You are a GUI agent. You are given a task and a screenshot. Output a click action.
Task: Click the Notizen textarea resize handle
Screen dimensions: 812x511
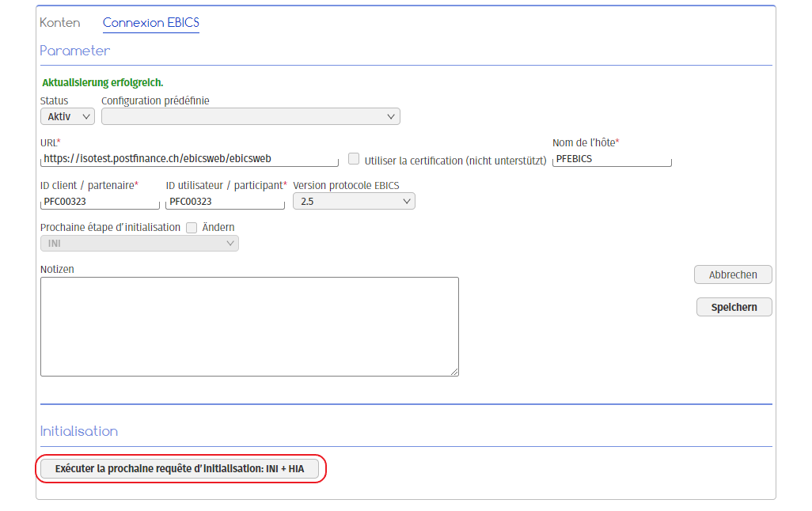click(454, 372)
